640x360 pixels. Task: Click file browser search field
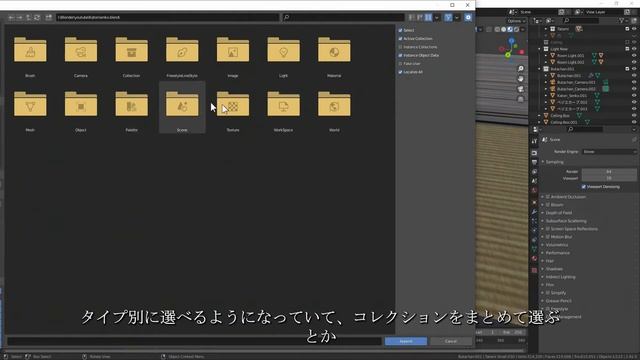click(x=343, y=18)
